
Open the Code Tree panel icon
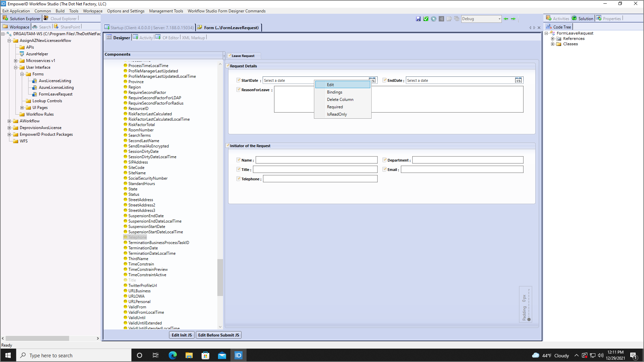tap(549, 26)
